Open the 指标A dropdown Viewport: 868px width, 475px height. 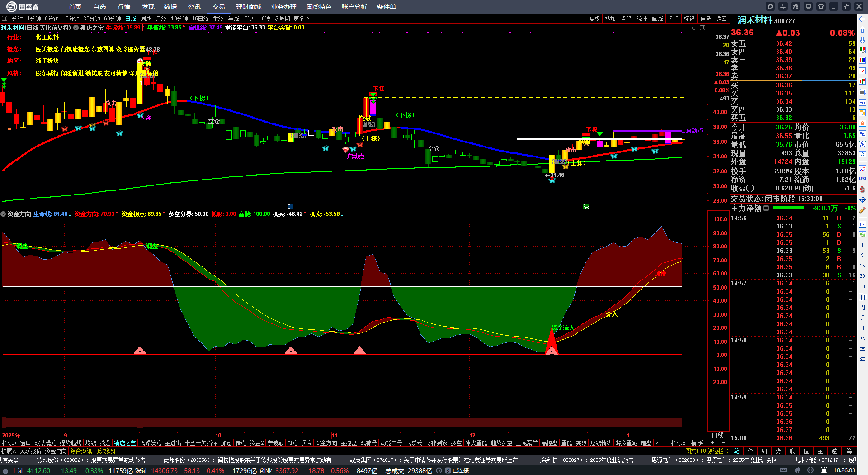coord(9,443)
